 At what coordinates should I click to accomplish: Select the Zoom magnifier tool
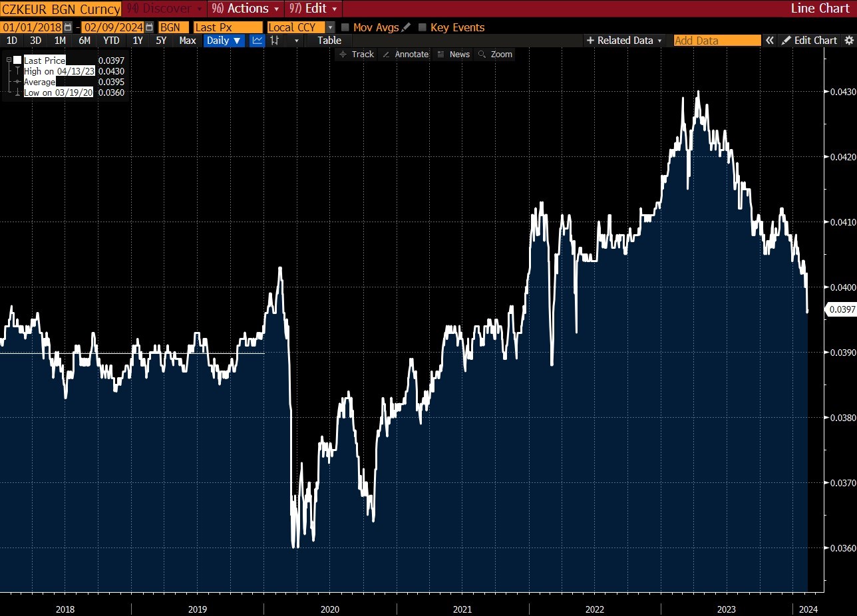495,55
